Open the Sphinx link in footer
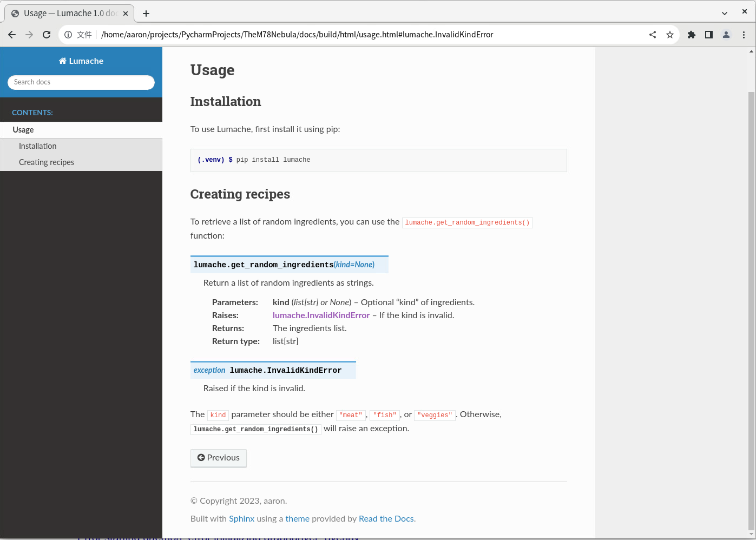Screen dimensions: 756x540 click(241, 519)
